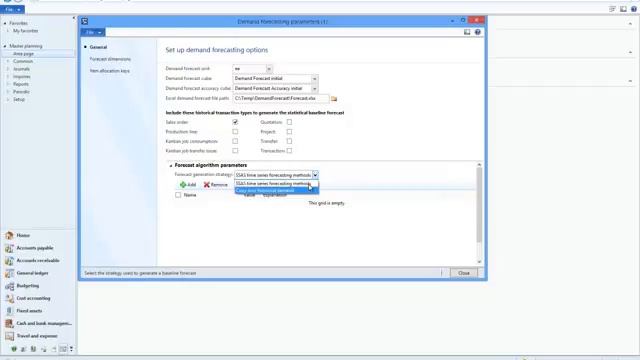Collapse the Favorites tree node
This screenshot has height=360, width=640.
[5, 23]
